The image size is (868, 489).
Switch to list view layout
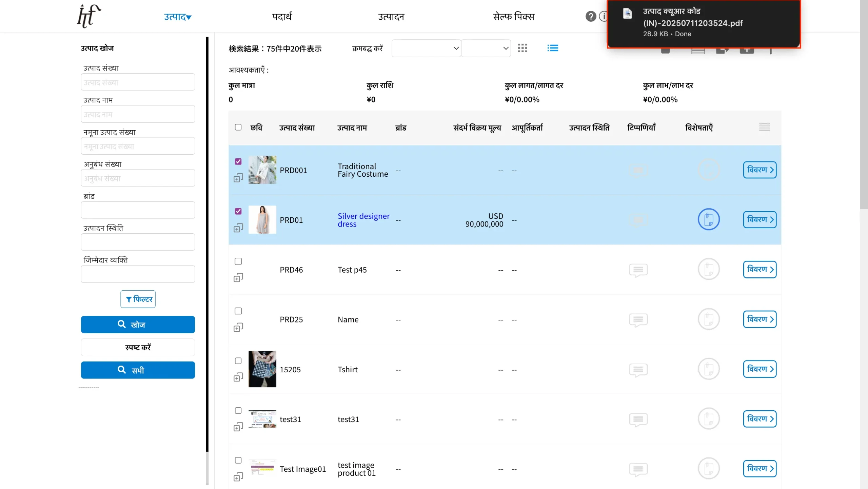pyautogui.click(x=553, y=48)
